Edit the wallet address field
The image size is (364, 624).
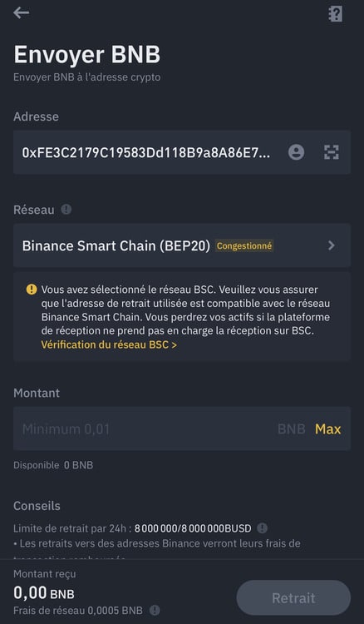point(146,152)
